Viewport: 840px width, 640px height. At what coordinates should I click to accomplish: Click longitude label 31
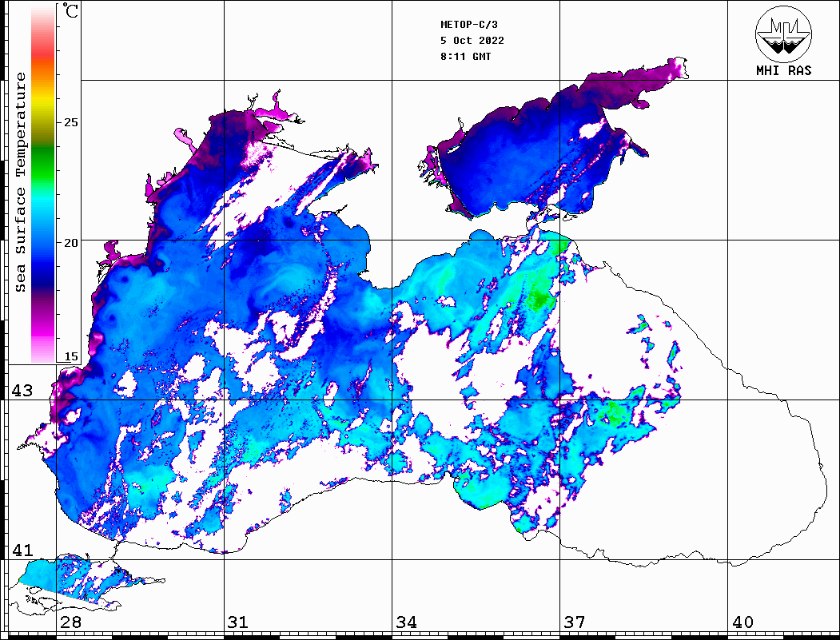(x=238, y=622)
